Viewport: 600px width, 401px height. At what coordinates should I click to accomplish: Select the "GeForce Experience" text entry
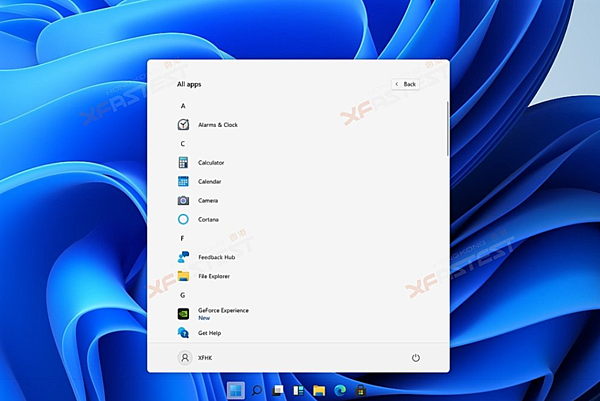coord(223,310)
